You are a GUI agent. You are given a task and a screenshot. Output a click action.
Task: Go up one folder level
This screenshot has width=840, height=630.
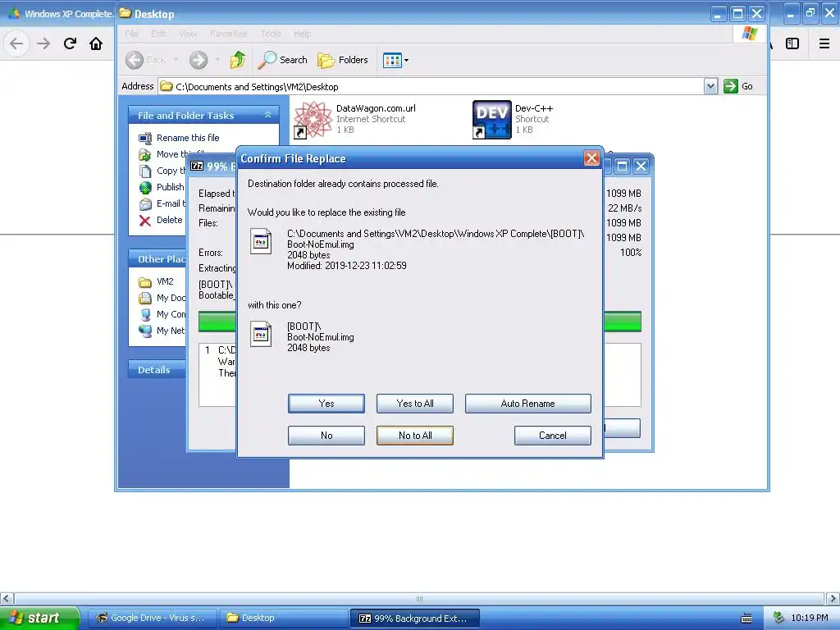point(237,60)
